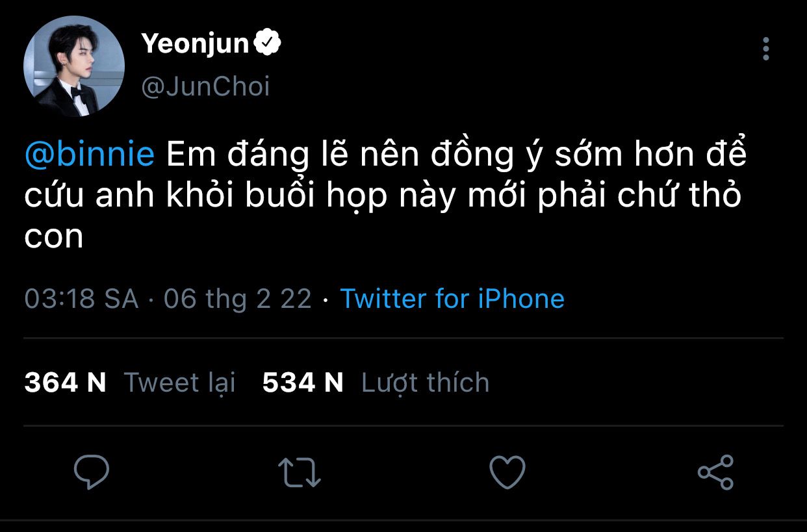Click the 534 N likes count
807x532 pixels.
(x=303, y=382)
